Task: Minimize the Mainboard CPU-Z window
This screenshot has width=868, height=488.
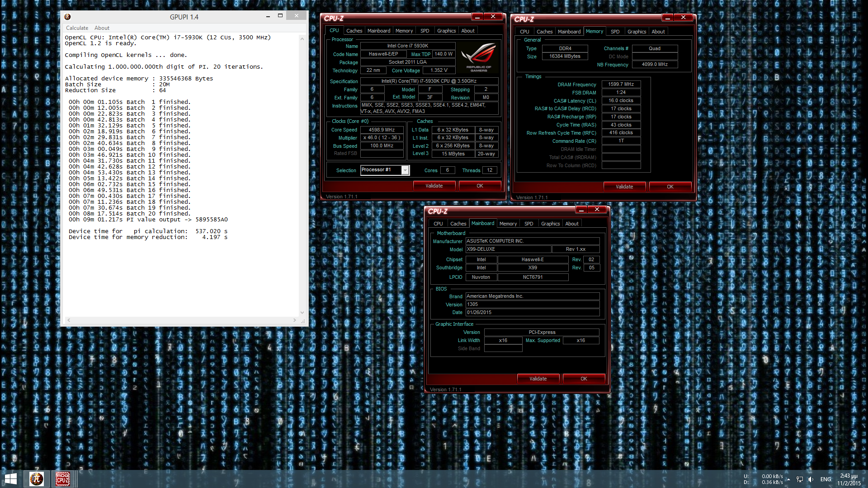Action: click(581, 210)
